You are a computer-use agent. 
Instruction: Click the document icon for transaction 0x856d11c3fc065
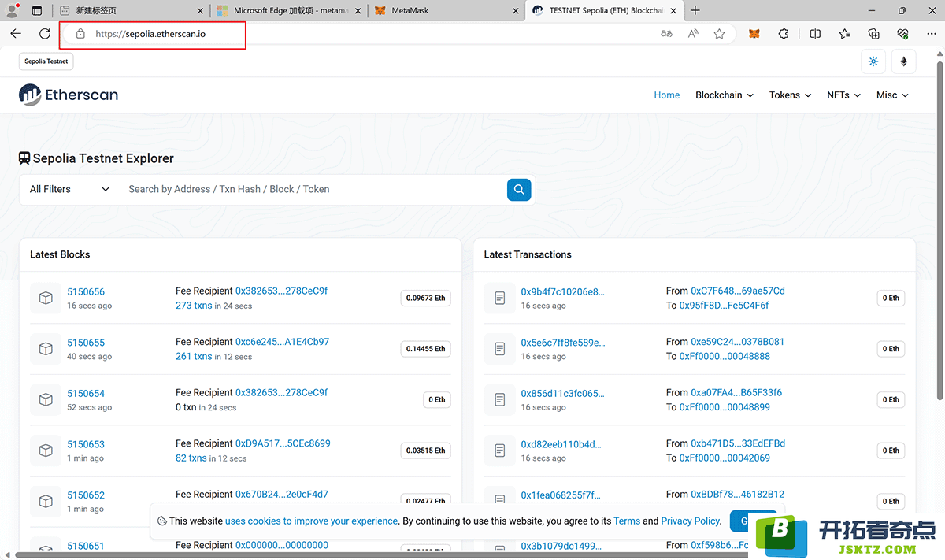pos(499,399)
